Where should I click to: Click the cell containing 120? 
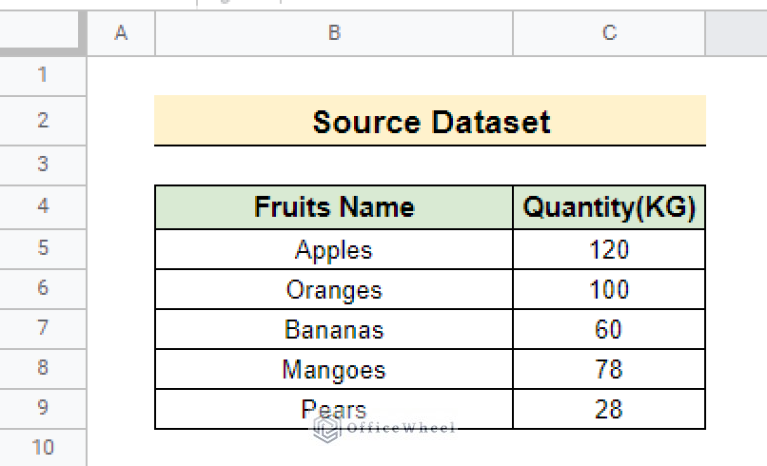tap(609, 249)
